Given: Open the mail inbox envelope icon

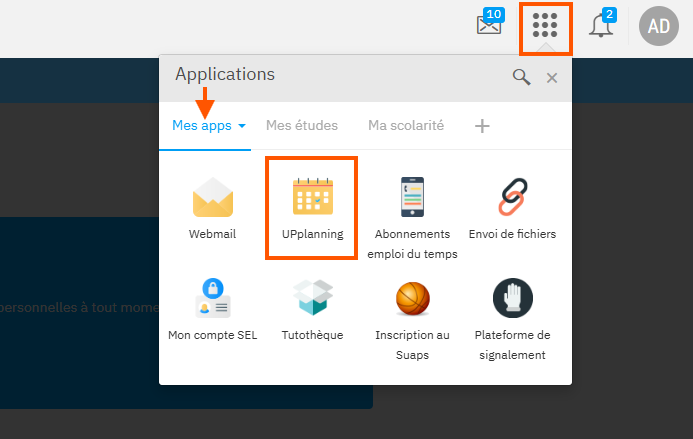Looking at the screenshot, I should (x=489, y=25).
